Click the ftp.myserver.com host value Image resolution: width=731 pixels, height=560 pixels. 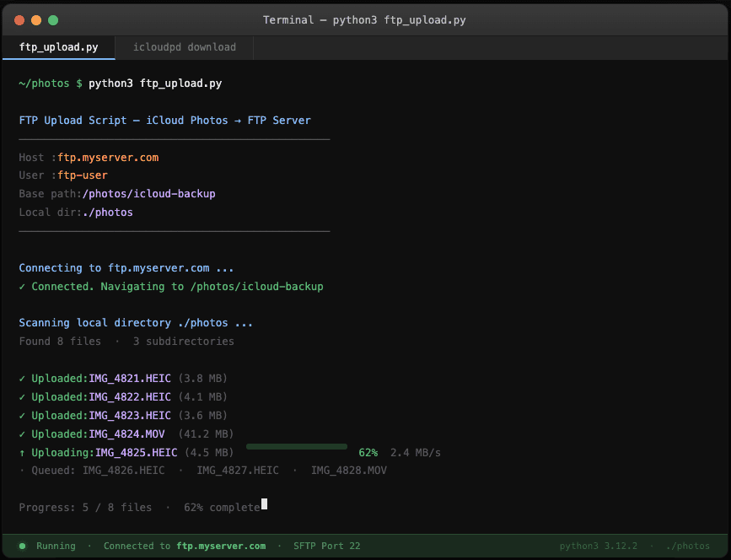(x=107, y=157)
